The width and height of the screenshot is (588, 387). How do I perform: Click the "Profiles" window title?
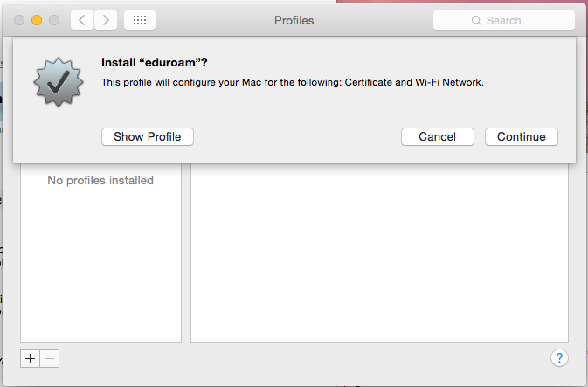pos(294,20)
